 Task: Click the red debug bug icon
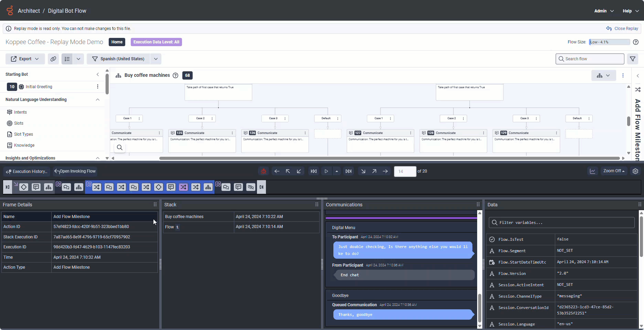[x=264, y=171]
